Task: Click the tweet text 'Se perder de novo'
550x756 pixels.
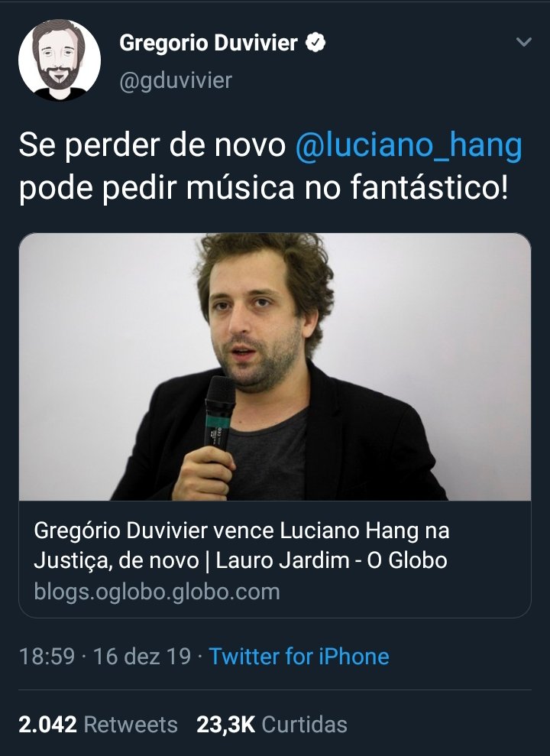Action: tap(152, 145)
